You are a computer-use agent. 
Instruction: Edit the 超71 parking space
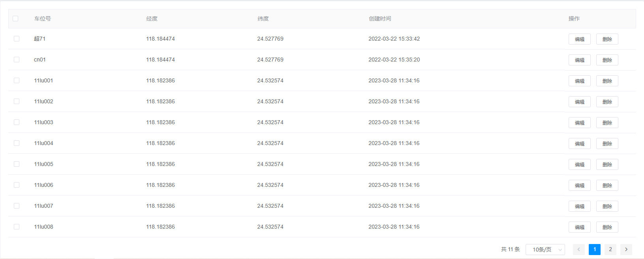tap(579, 39)
